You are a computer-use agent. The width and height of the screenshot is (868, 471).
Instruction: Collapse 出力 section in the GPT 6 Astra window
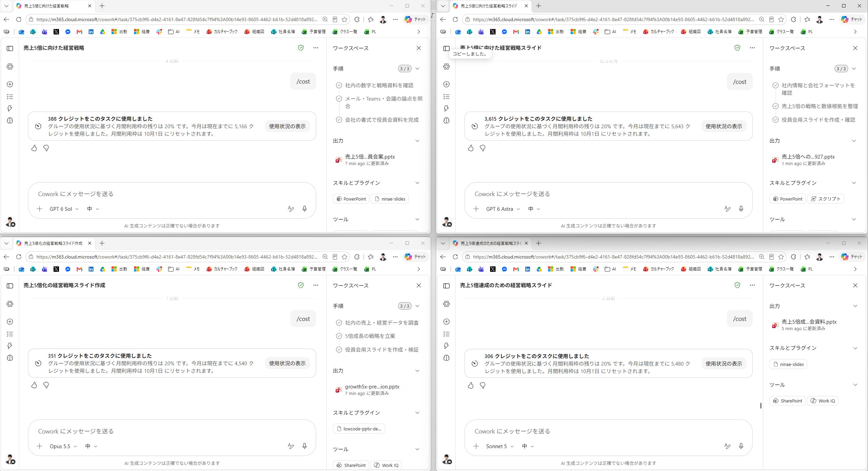(854, 141)
